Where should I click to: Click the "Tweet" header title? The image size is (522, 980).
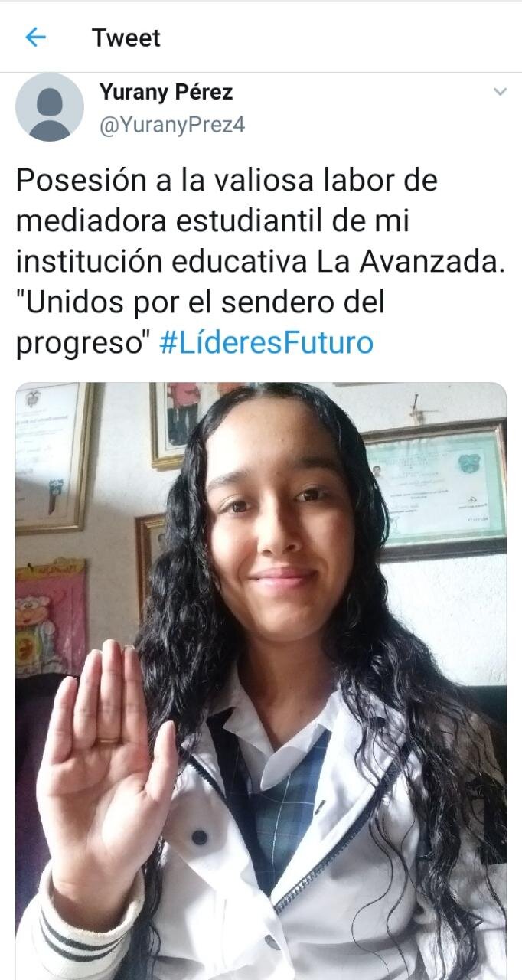click(126, 38)
